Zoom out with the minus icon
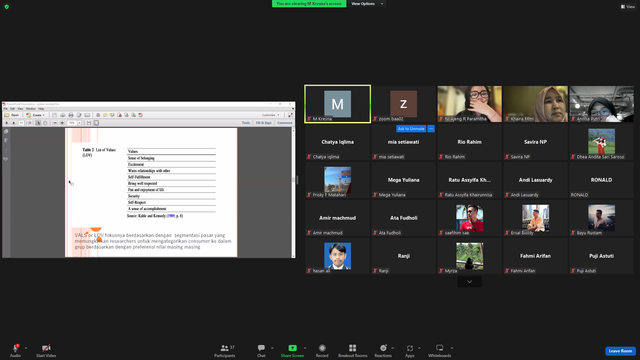640x360 pixels. click(x=55, y=123)
